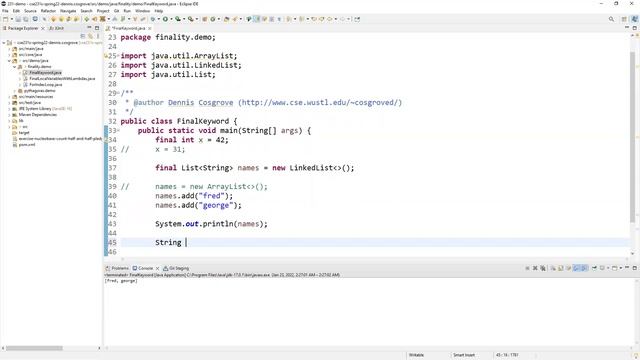640x360 pixels.
Task: Toggle fold of main method at line 33
Action: pos(118,131)
